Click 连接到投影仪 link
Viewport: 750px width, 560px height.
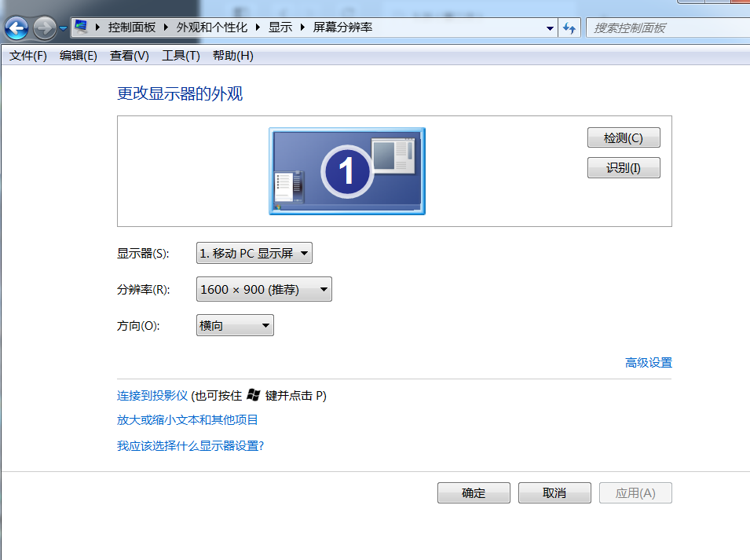point(151,397)
